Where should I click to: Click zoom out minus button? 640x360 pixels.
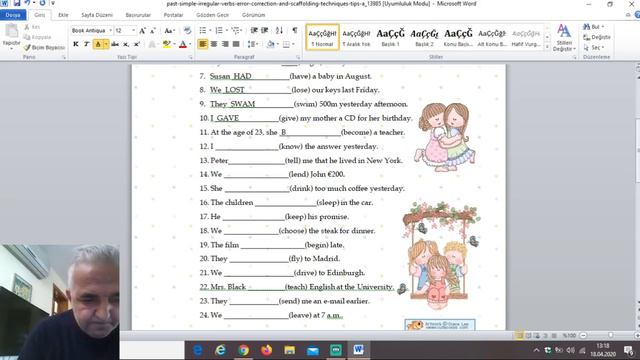(x=583, y=336)
